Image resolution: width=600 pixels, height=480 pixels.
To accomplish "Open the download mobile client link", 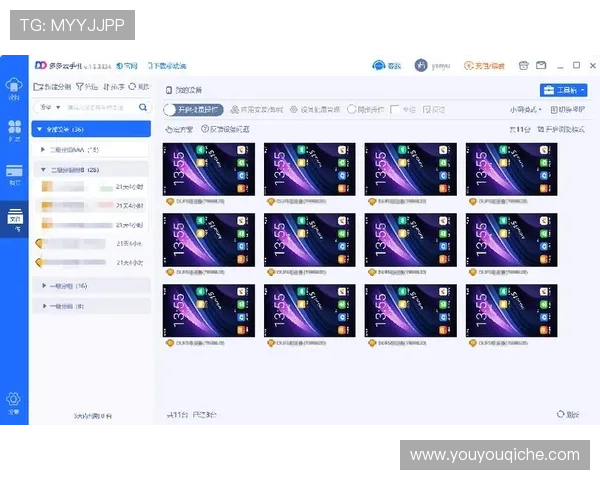I will click(167, 66).
